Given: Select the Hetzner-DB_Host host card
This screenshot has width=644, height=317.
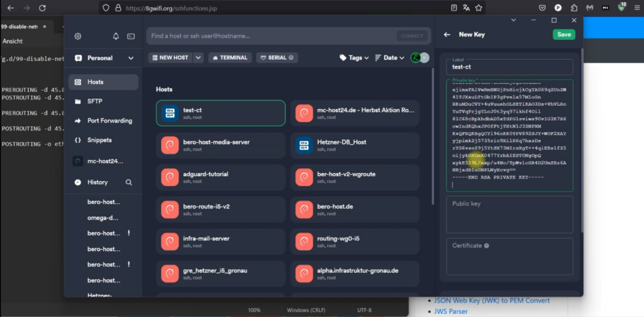Looking at the screenshot, I should tap(355, 145).
